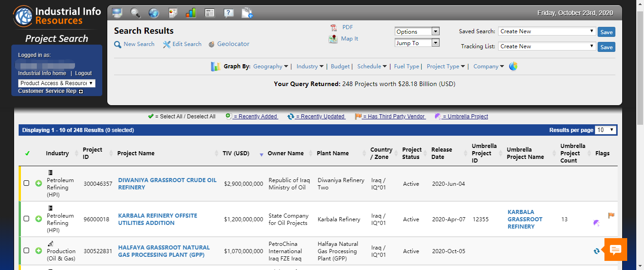Expand the Saved Search dropdown
The height and width of the screenshot is (270, 644).
pyautogui.click(x=547, y=31)
